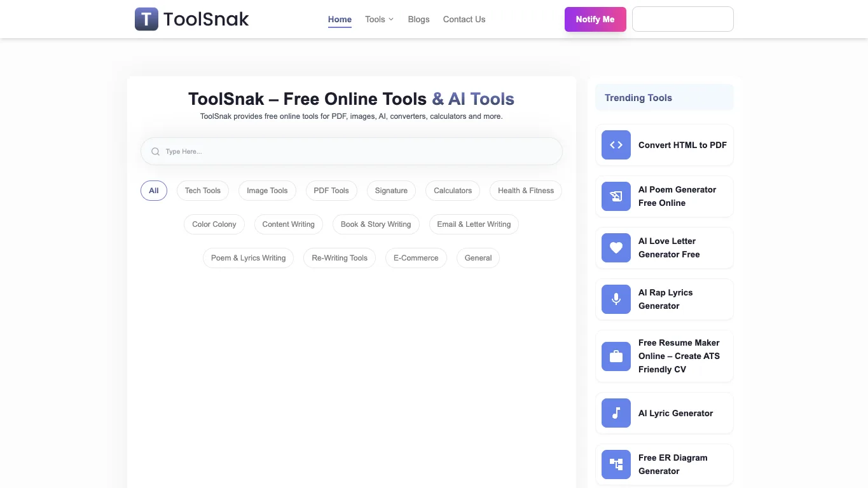Show E-Commerce tools category

tap(416, 258)
